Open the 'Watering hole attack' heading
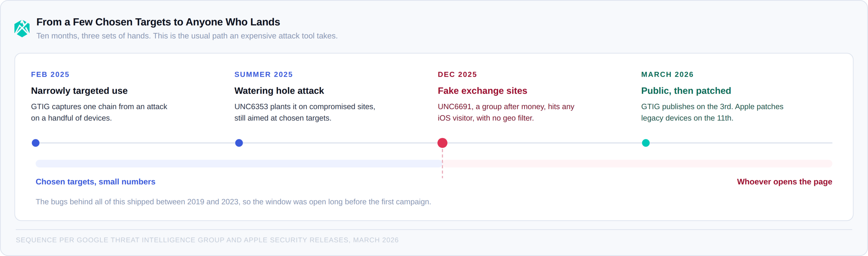Screen dimensions: 868x256 pyautogui.click(x=279, y=91)
